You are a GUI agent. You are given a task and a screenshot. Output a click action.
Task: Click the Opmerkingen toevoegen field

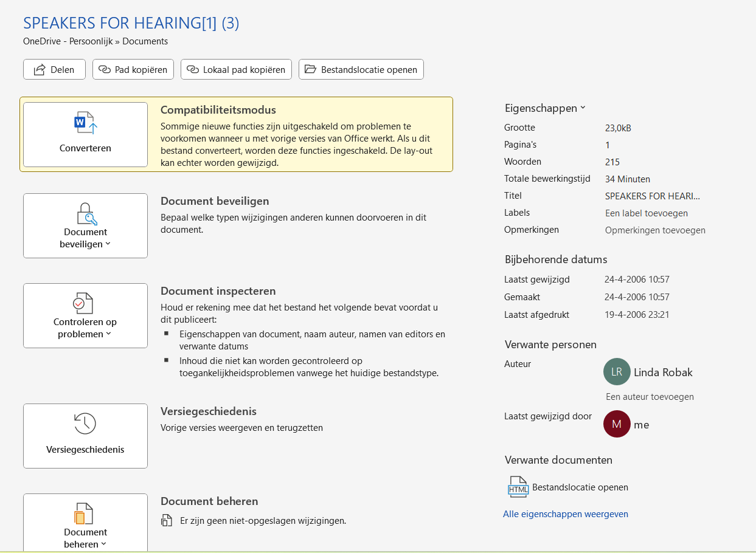pos(654,230)
